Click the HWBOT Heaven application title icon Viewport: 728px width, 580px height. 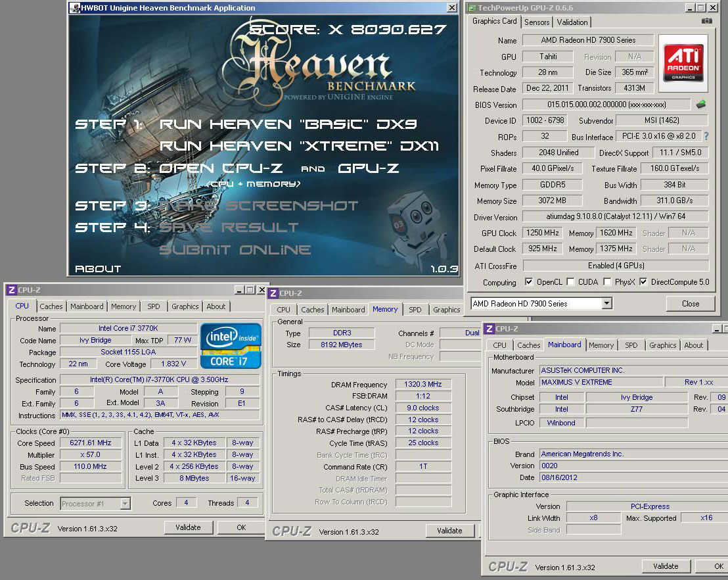click(x=75, y=7)
